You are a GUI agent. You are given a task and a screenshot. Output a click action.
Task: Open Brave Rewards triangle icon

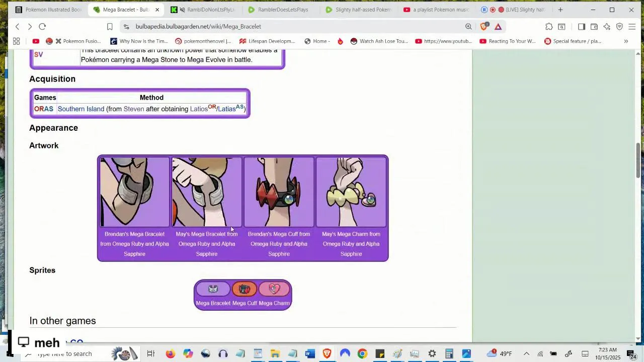click(x=498, y=27)
